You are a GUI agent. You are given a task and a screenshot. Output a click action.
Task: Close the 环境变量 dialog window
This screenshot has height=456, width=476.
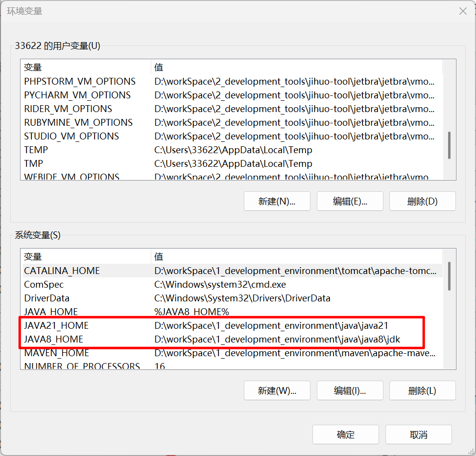pos(462,11)
